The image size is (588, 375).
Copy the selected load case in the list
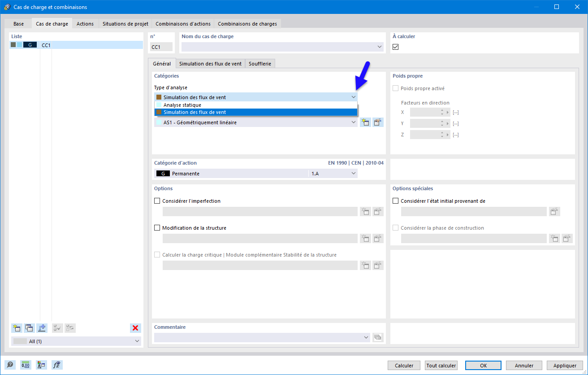click(30, 328)
